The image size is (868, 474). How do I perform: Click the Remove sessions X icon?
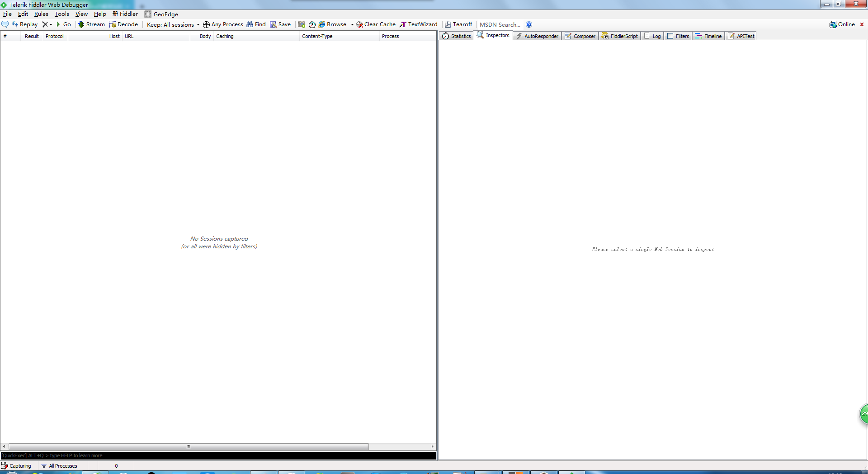pos(45,24)
